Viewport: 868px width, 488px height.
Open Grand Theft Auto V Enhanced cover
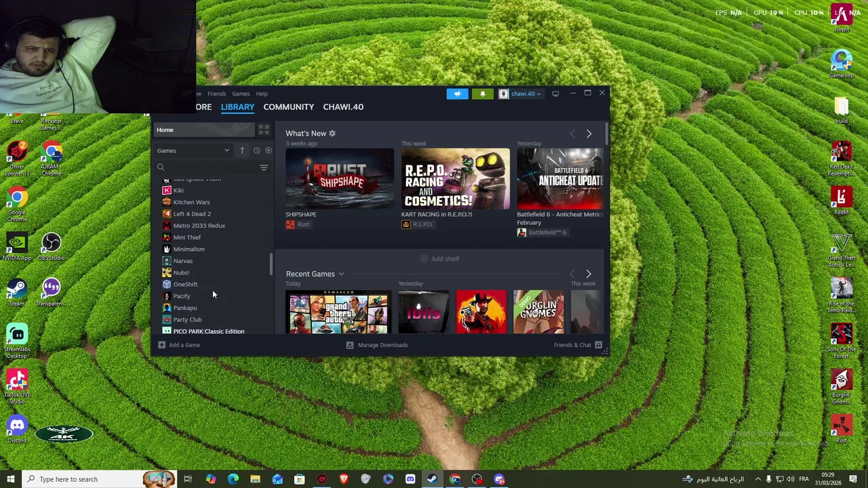coord(338,312)
